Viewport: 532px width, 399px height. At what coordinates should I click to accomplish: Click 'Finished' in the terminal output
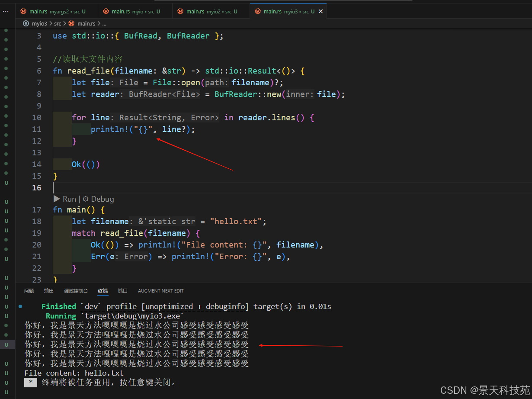(59, 306)
